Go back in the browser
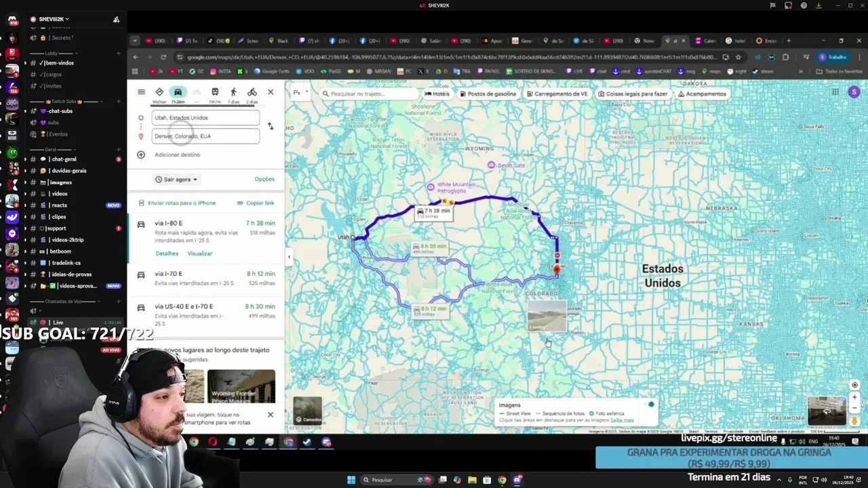868x488 pixels. [x=136, y=58]
